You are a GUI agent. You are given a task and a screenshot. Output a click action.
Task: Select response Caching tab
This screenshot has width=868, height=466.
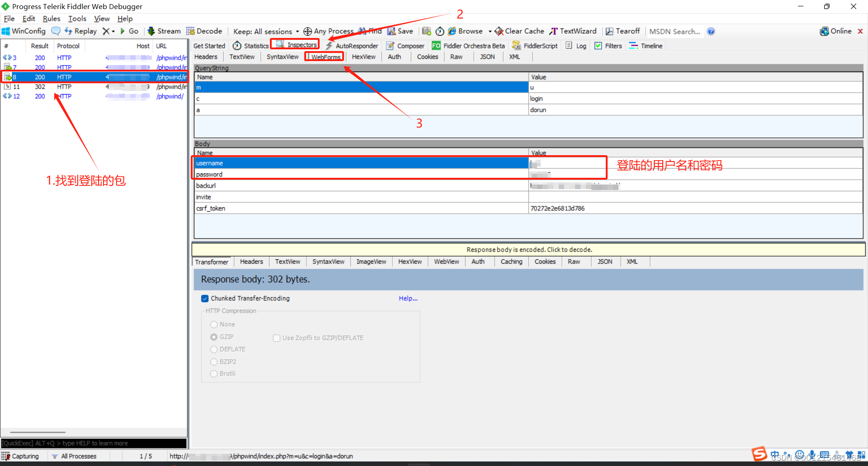tap(511, 262)
